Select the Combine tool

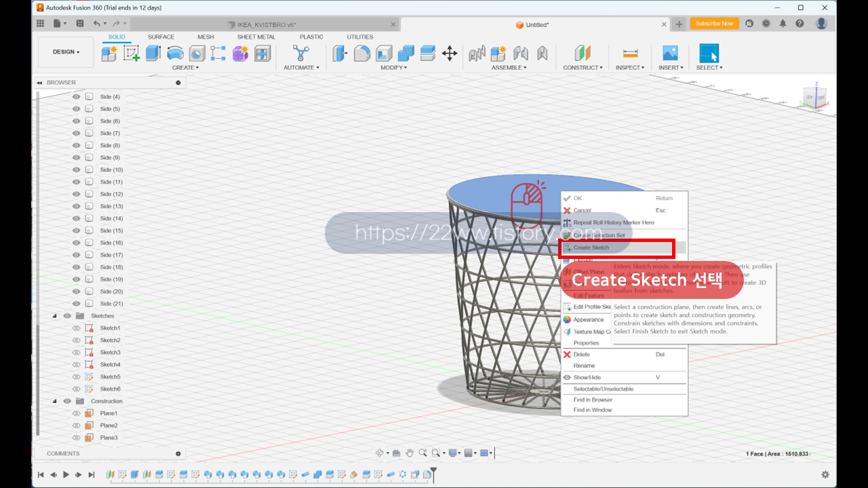406,53
